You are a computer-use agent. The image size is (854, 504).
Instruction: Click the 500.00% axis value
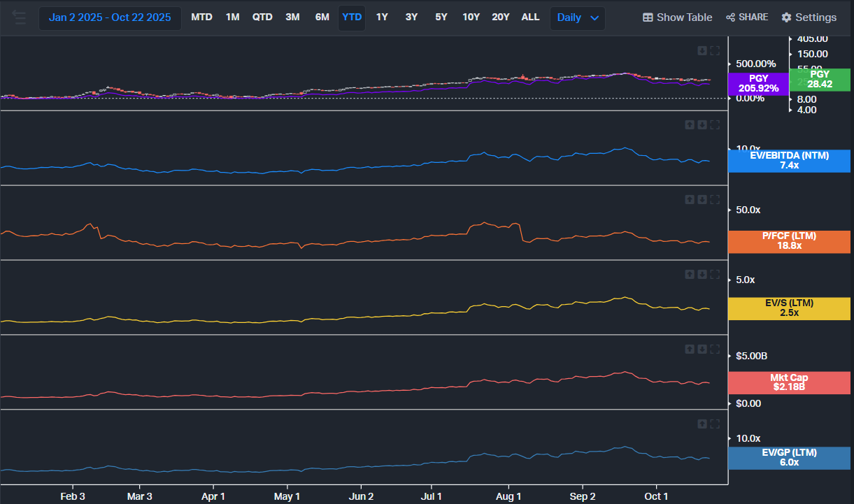756,64
